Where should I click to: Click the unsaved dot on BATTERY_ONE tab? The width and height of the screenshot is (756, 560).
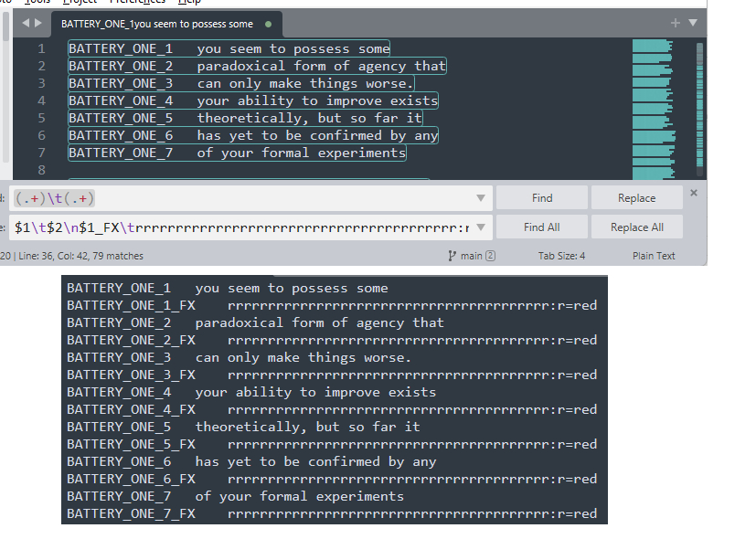point(267,24)
